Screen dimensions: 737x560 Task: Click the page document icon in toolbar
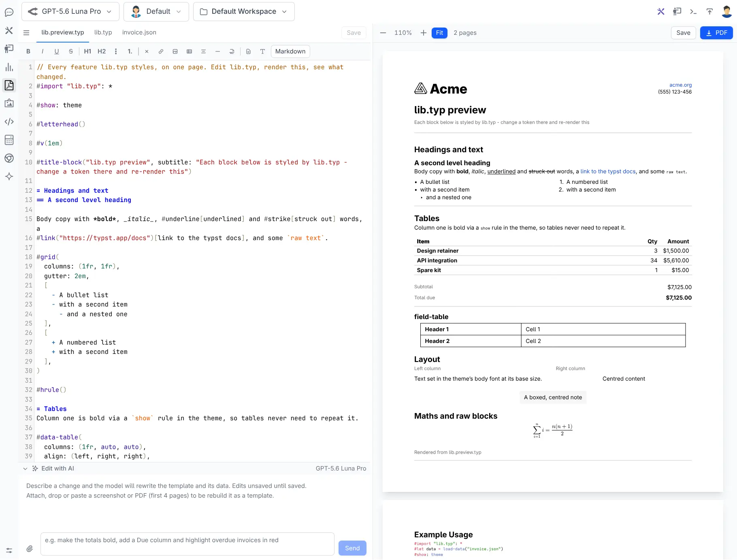point(248,51)
